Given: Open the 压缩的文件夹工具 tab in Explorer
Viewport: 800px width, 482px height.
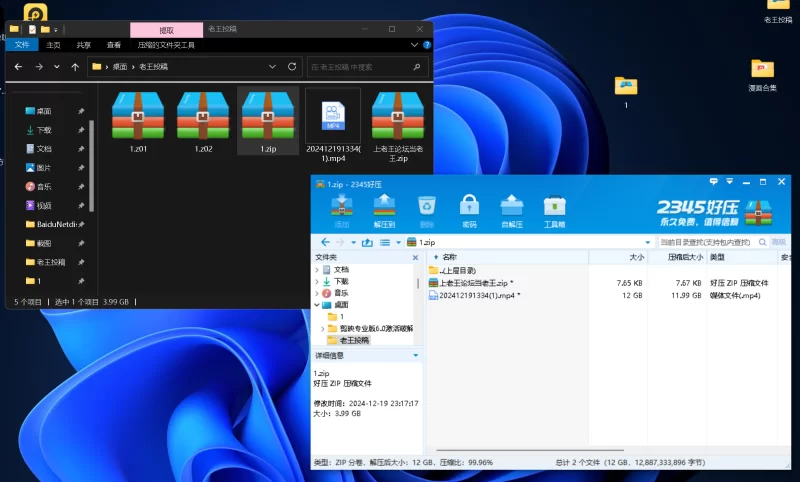Looking at the screenshot, I should [x=166, y=45].
